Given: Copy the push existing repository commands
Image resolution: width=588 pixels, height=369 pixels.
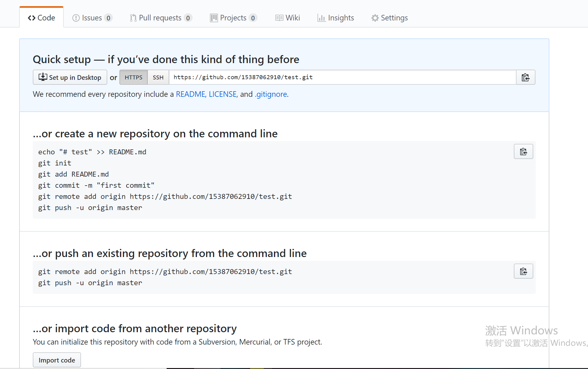Looking at the screenshot, I should pos(523,271).
